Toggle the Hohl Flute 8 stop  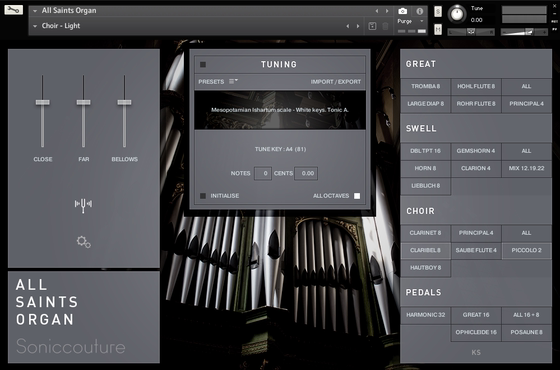(x=476, y=86)
